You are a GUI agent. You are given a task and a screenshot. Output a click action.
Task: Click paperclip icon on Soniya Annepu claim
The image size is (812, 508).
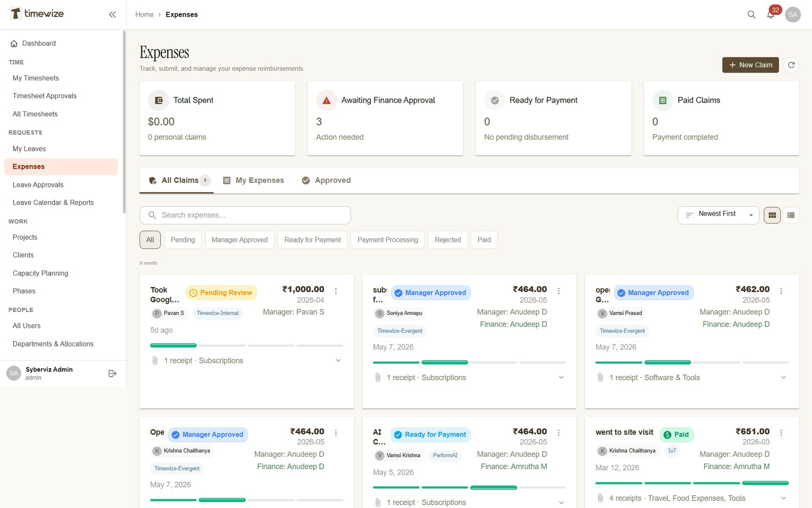click(378, 377)
